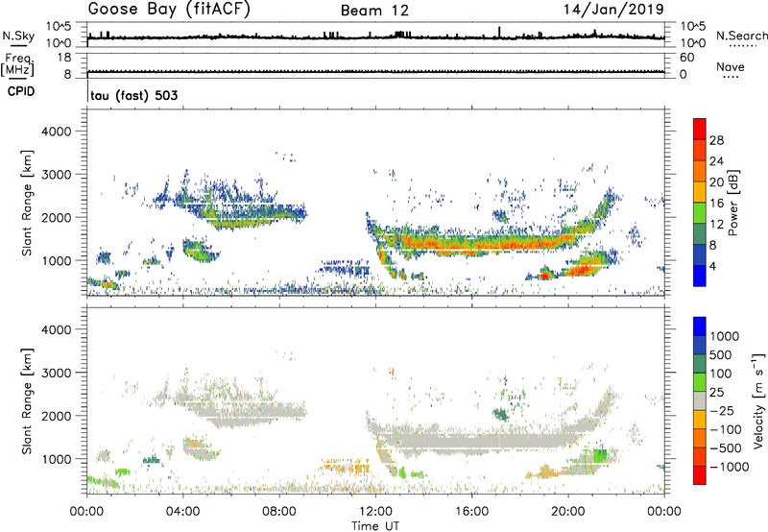The height and width of the screenshot is (532, 768).
Task: Select the "Velocity [m s⁻¹]" color bar title
Action: (x=758, y=400)
